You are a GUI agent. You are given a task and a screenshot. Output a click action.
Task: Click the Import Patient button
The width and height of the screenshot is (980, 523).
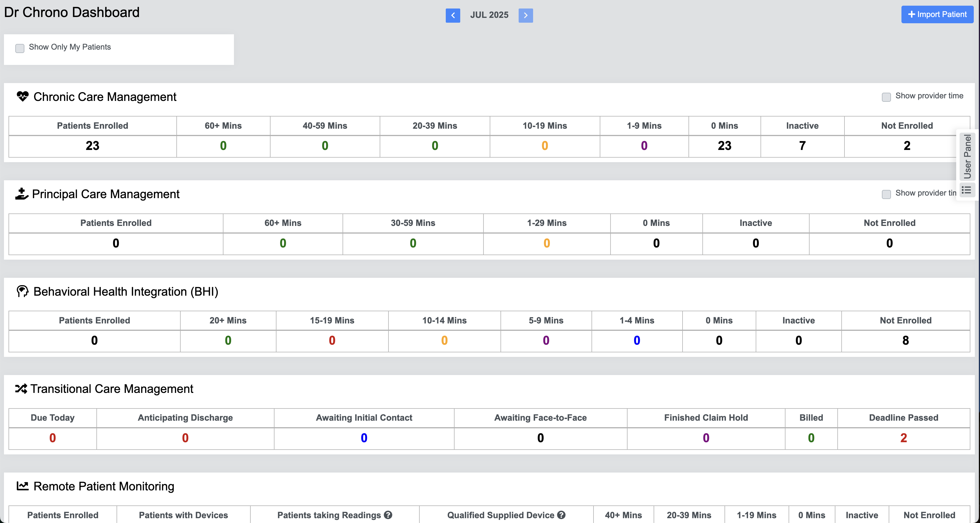tap(937, 14)
